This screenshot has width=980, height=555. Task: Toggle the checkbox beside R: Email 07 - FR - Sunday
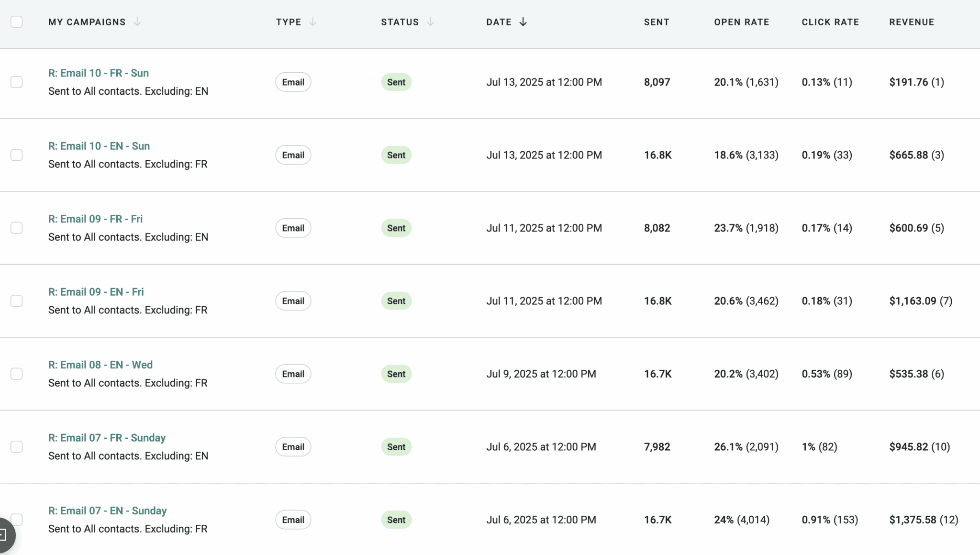[16, 446]
